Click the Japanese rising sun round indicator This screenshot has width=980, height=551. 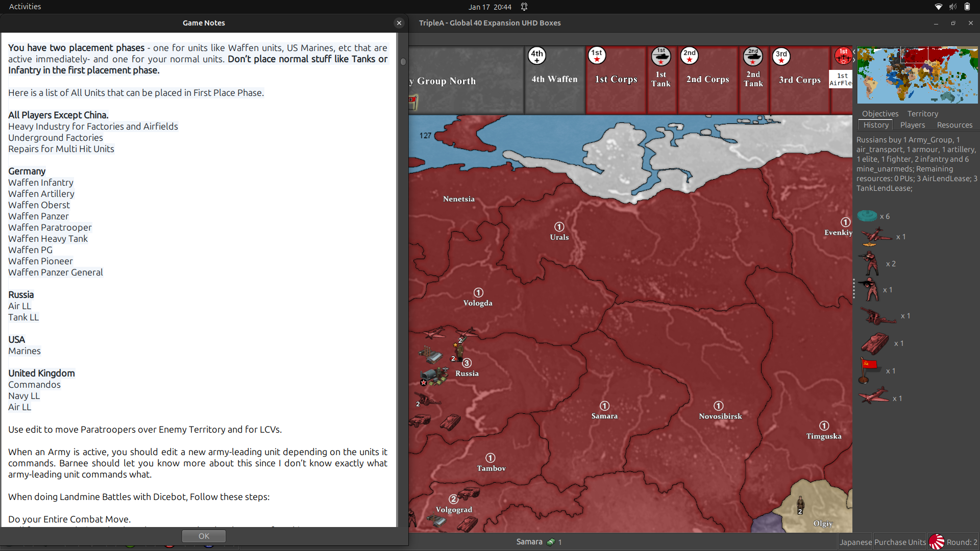937,542
